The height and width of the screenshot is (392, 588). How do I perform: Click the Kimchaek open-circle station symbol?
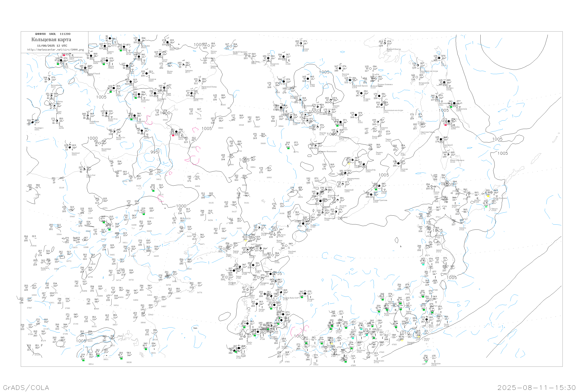tap(286, 246)
